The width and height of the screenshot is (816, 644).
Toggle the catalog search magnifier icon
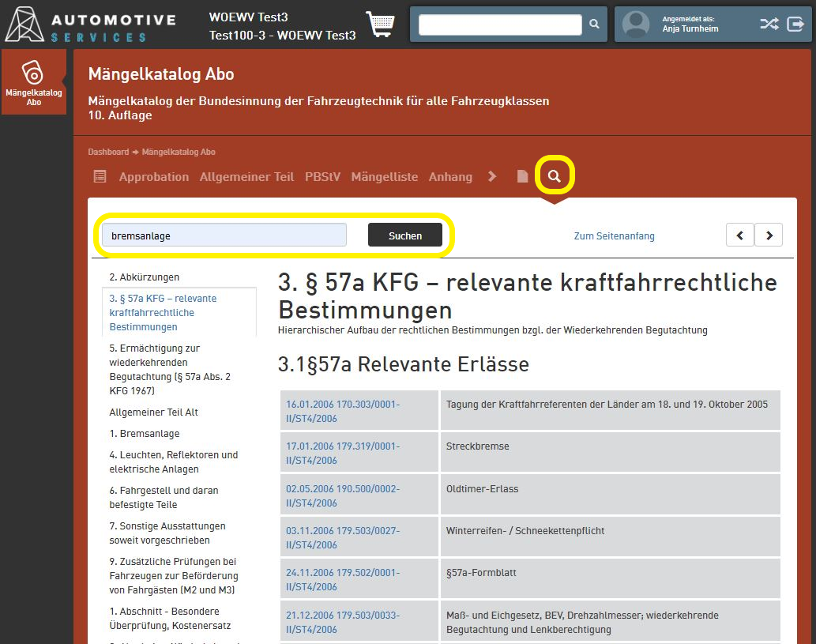point(555,176)
